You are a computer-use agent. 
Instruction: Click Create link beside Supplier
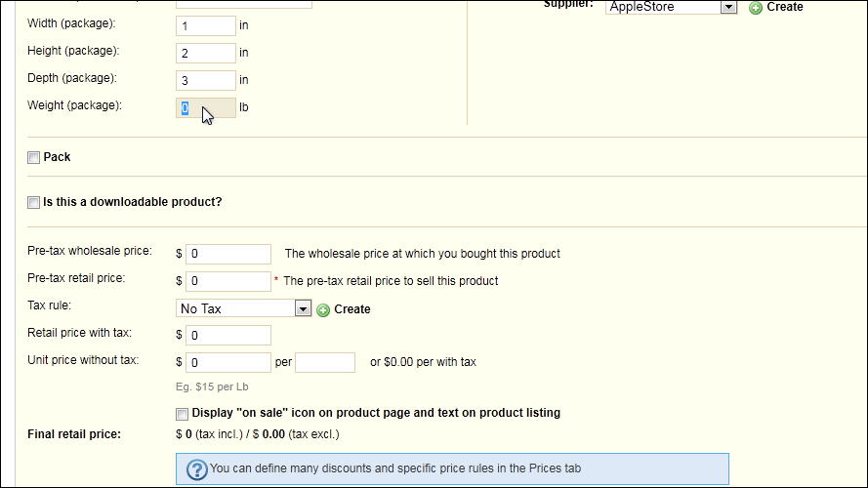(784, 7)
